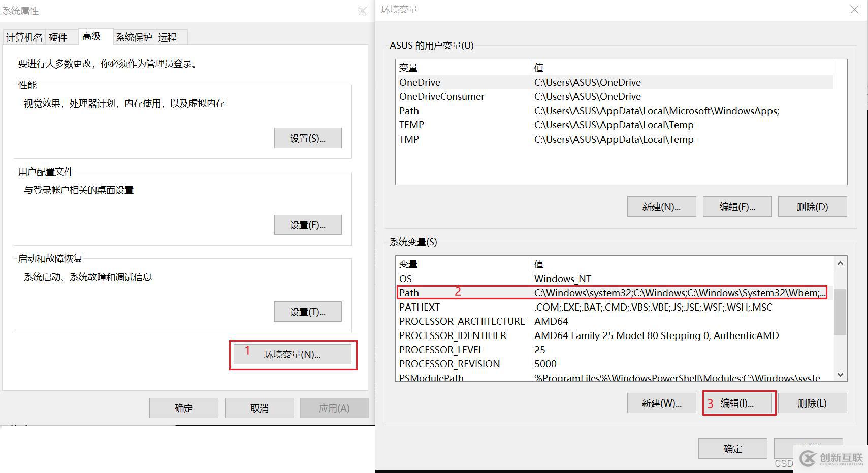Select TEMP user variable row

615,125
